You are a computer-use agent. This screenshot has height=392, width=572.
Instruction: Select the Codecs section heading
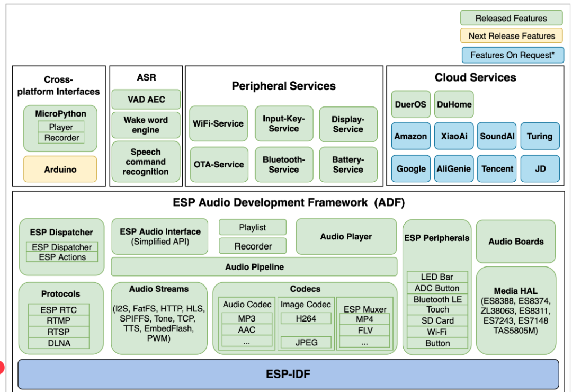point(305,289)
